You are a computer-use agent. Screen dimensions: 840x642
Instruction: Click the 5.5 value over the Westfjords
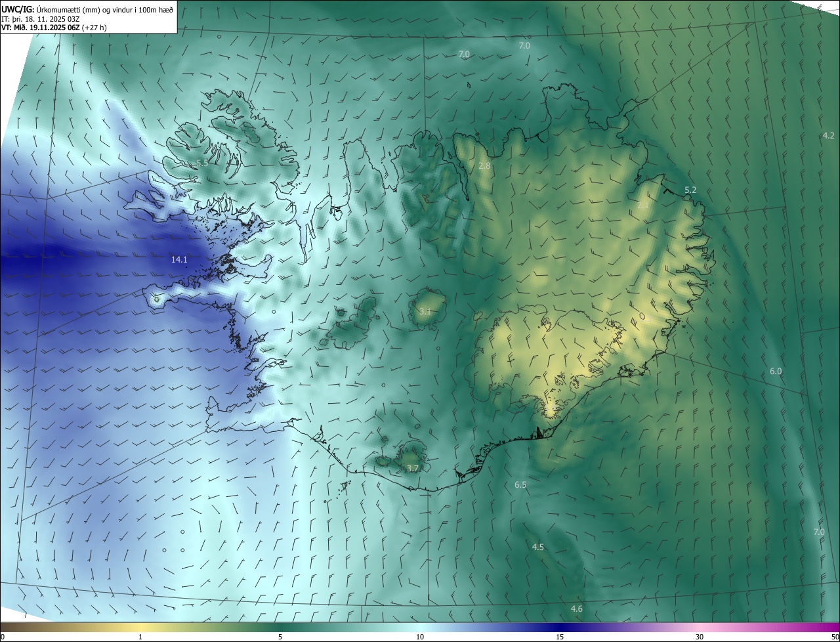pos(202,163)
